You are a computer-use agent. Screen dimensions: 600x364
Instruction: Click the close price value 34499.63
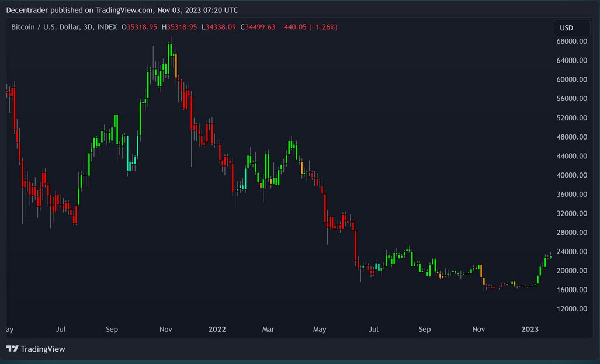(260, 27)
